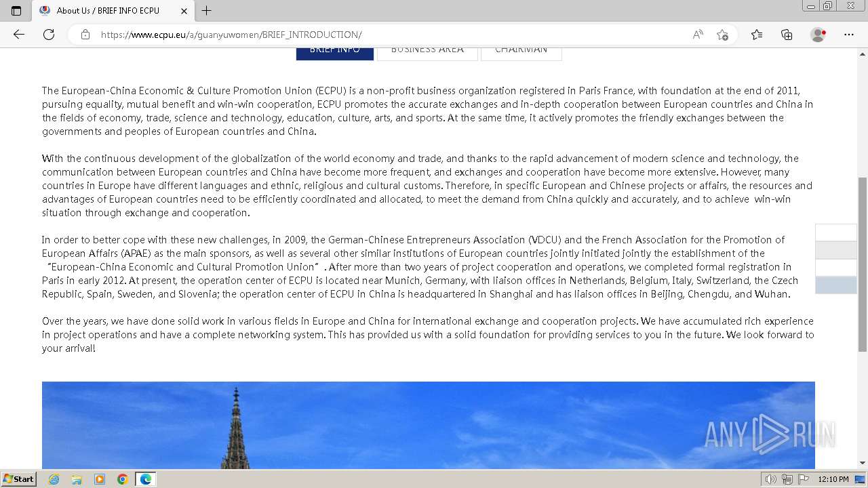Launch Google Chrome from taskbar
Viewport: 868px width, 488px height.
point(123,479)
